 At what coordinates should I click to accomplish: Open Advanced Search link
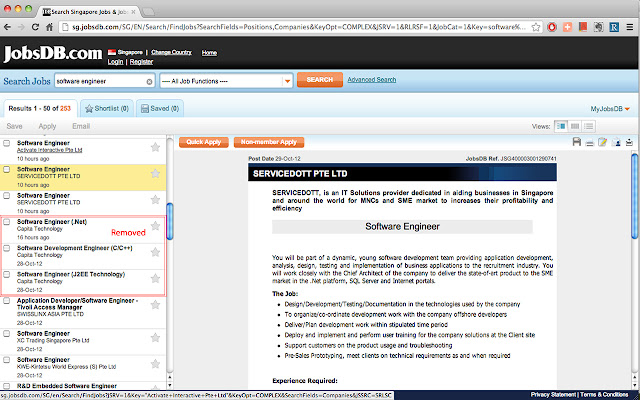371,80
